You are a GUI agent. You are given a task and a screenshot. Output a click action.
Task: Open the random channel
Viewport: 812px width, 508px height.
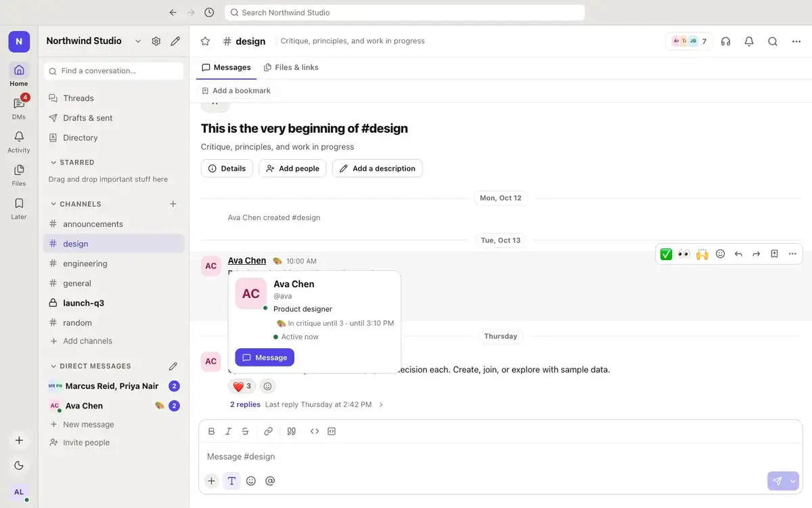[114, 322]
